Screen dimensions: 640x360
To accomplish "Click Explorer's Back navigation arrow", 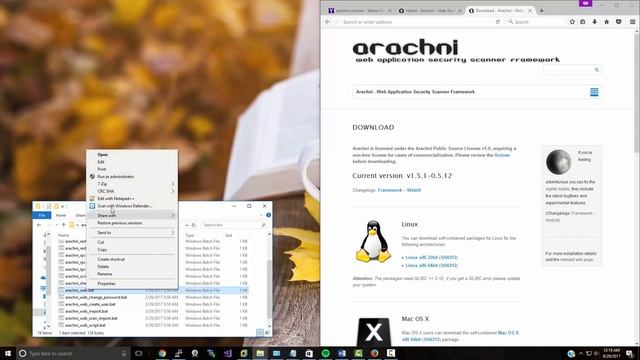I will click(x=39, y=225).
